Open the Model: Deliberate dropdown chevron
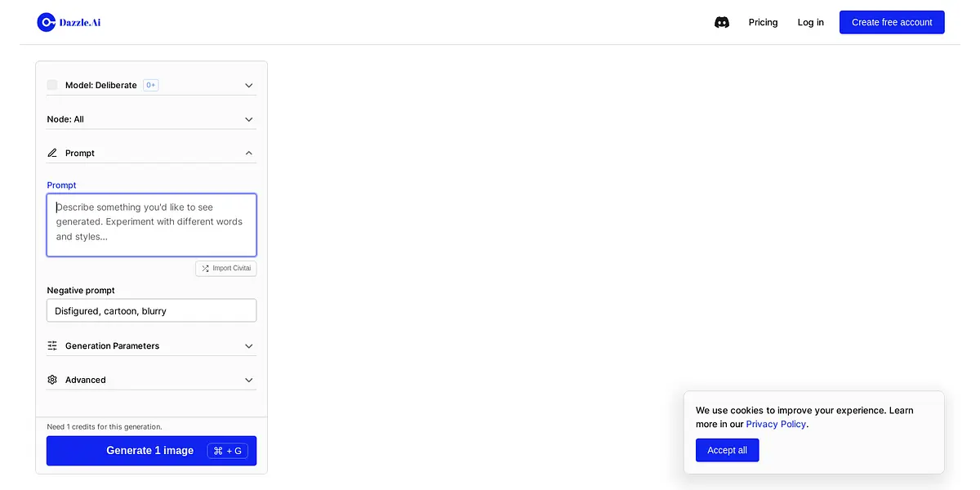Image resolution: width=980 pixels, height=490 pixels. click(249, 85)
